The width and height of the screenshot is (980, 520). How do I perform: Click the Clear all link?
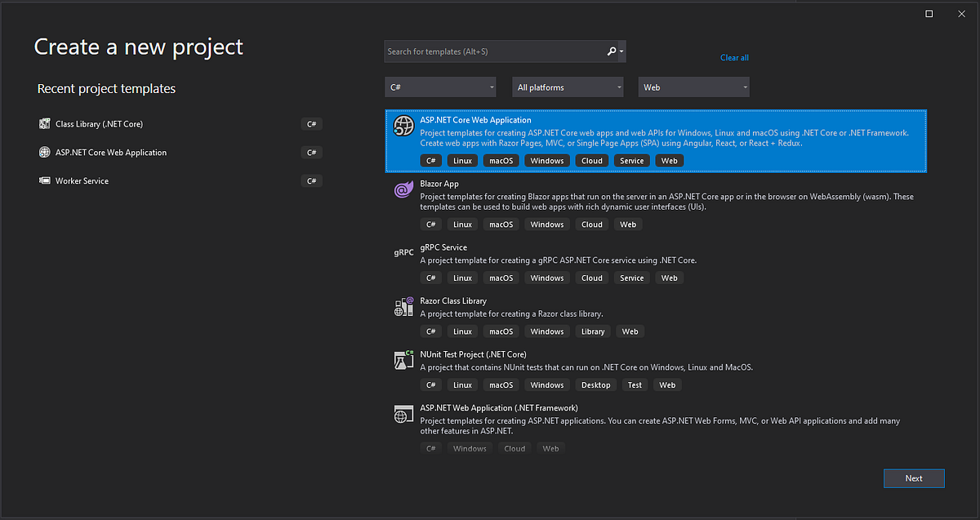(x=734, y=58)
